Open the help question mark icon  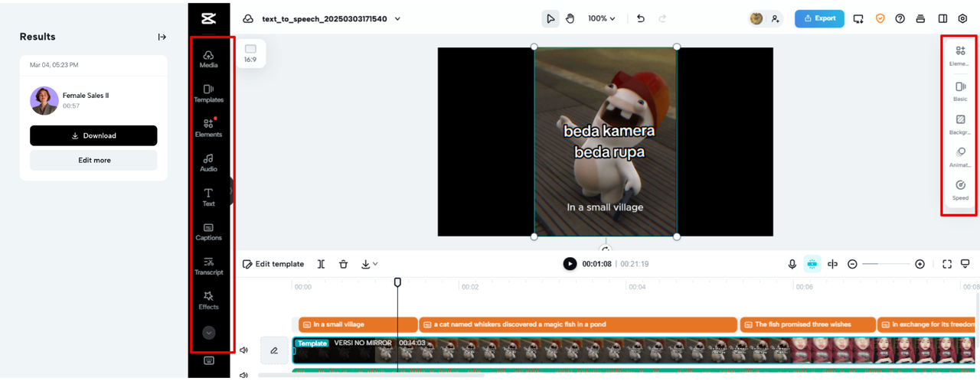pyautogui.click(x=900, y=18)
